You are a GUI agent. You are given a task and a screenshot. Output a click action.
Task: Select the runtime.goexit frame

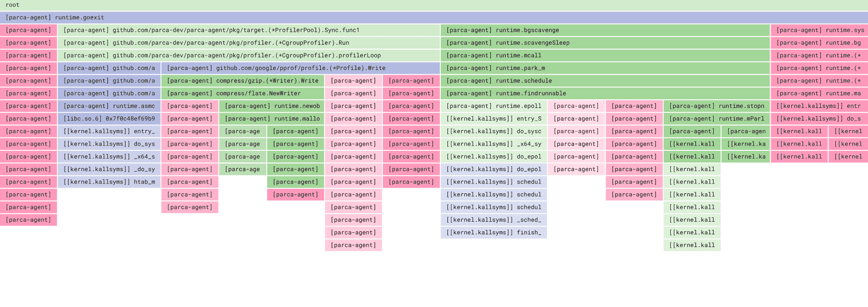(x=434, y=17)
